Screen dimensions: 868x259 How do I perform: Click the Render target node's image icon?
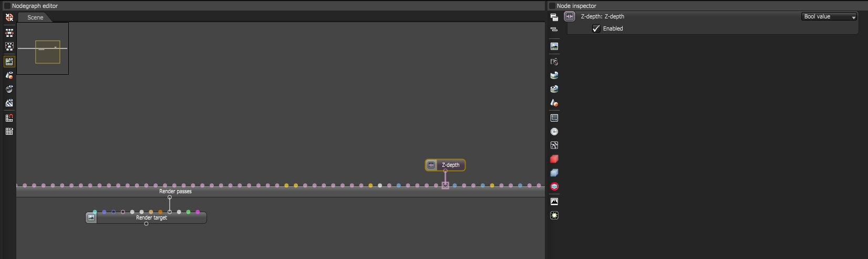pyautogui.click(x=91, y=217)
